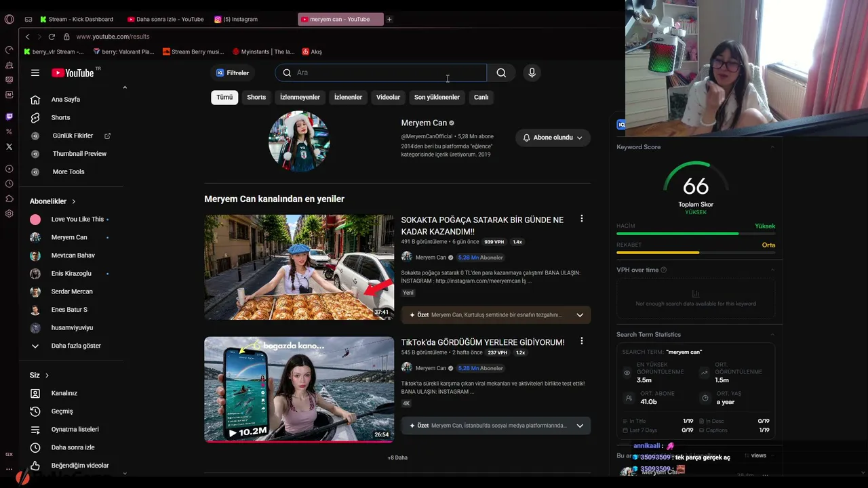Open options menu for TikTok video
This screenshot has width=868, height=488.
[x=581, y=342]
